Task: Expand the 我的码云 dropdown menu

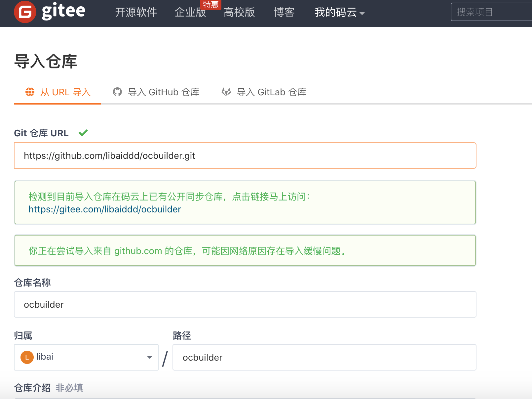Action: click(339, 13)
